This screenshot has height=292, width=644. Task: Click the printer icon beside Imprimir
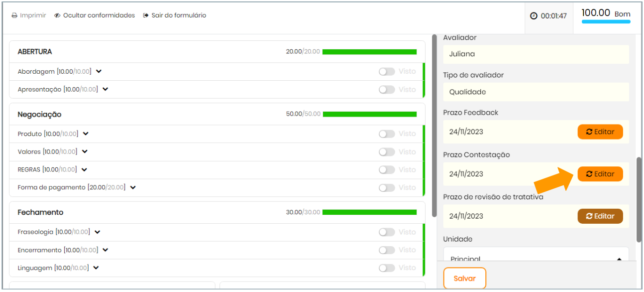14,15
